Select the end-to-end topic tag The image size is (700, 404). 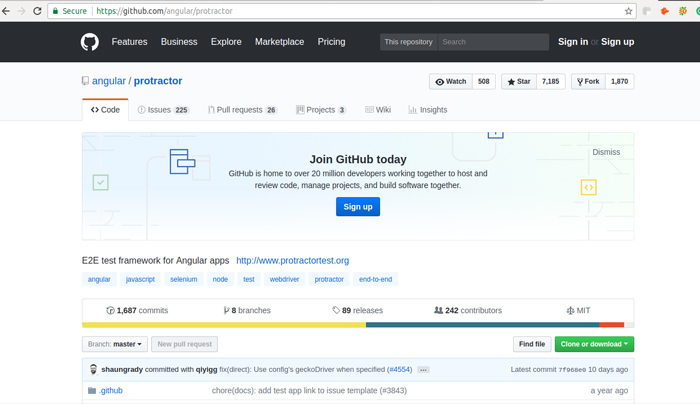click(375, 279)
